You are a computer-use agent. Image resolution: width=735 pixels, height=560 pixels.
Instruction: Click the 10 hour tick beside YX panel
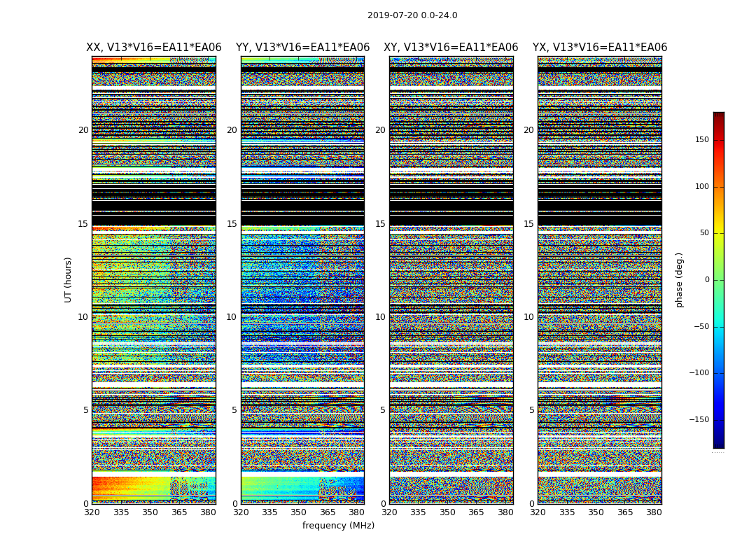click(528, 317)
